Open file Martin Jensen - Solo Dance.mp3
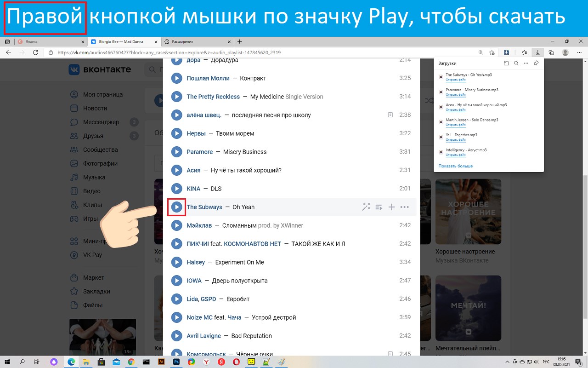588x368 pixels. (456, 125)
